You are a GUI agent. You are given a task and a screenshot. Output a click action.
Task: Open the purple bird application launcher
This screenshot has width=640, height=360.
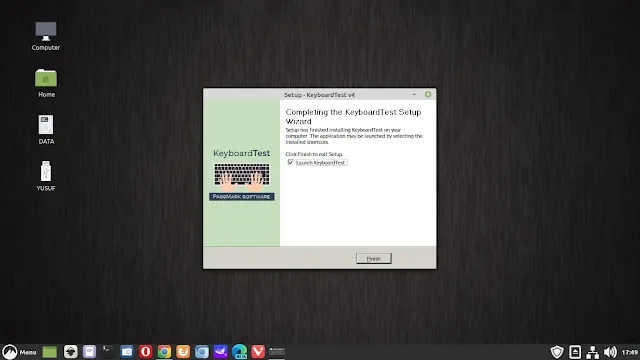coord(221,351)
